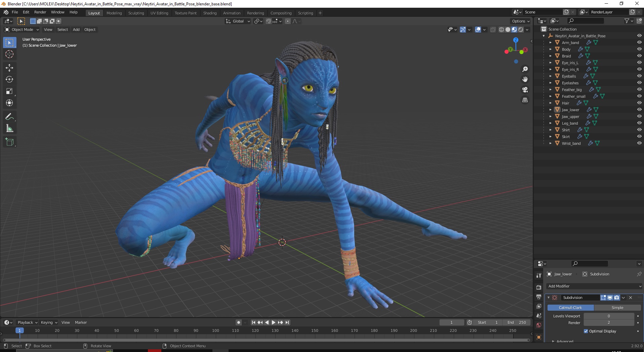Select the Annotate pencil tool
The image size is (644, 352).
(x=9, y=117)
